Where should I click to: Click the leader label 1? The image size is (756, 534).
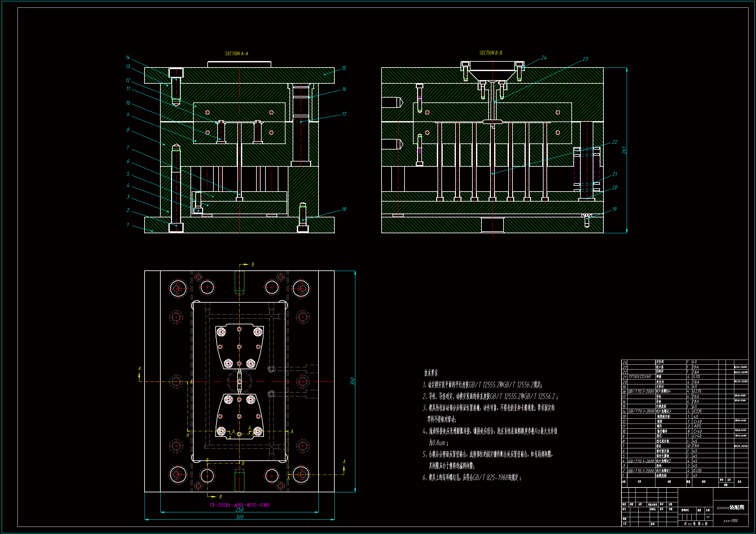click(128, 225)
